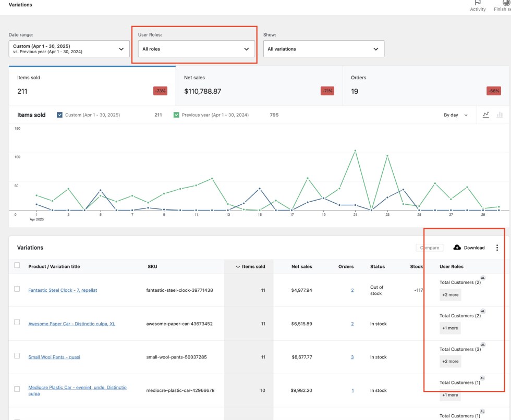The width and height of the screenshot is (511, 420).
Task: Click the +2 more roles badge
Action: [450, 294]
